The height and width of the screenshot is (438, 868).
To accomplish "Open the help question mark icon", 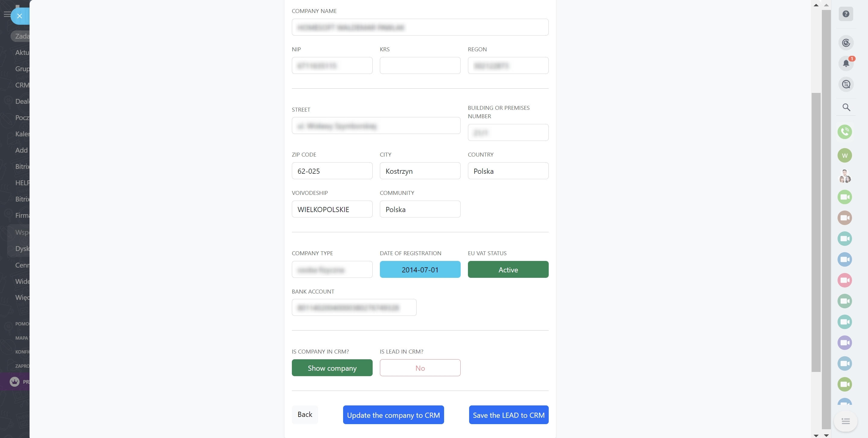I will point(846,14).
